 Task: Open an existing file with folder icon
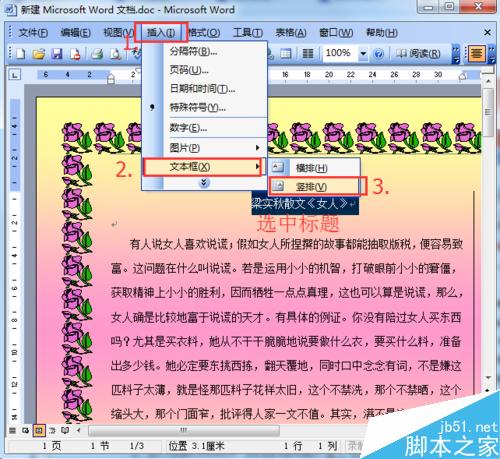click(x=39, y=54)
